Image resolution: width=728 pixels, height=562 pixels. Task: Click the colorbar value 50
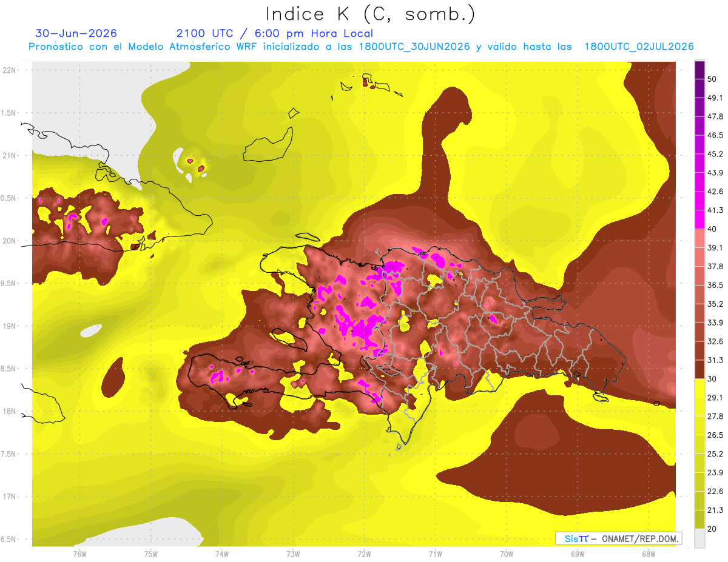coord(712,79)
